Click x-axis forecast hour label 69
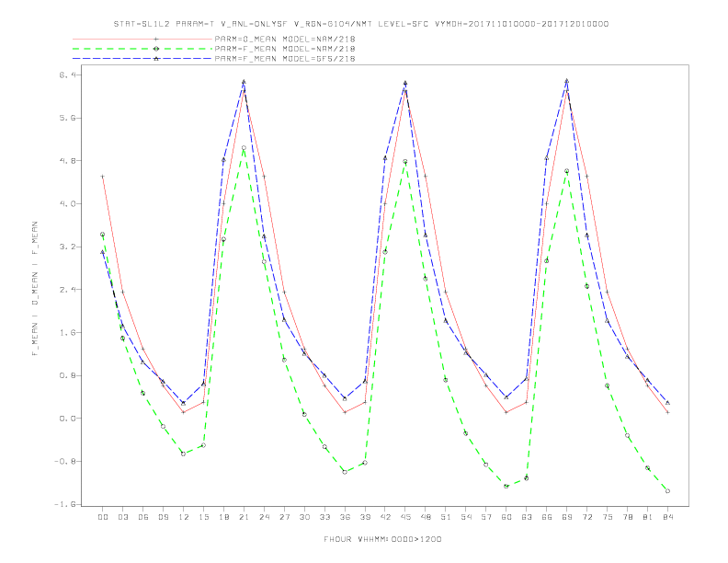The height and width of the screenshot is (563, 728). (x=567, y=517)
